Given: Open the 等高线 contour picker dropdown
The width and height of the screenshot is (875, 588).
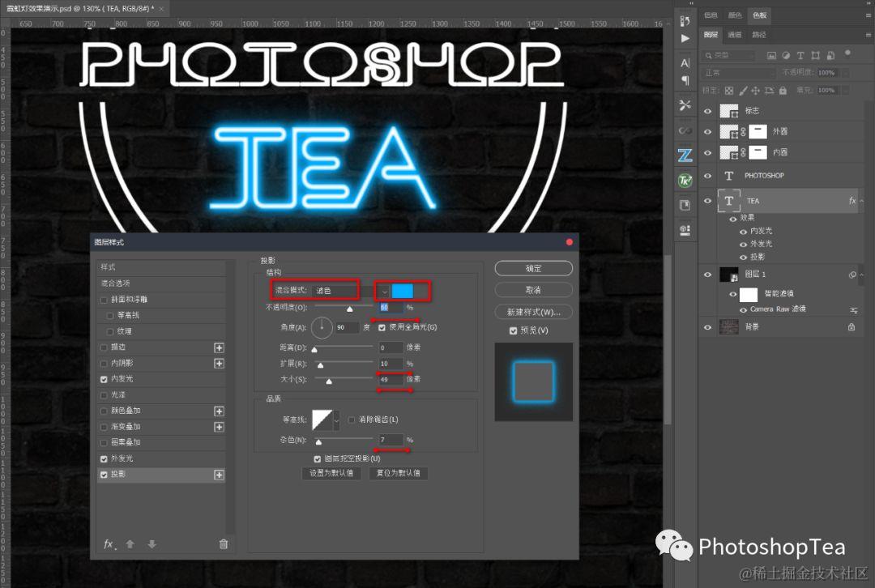Looking at the screenshot, I should [336, 420].
